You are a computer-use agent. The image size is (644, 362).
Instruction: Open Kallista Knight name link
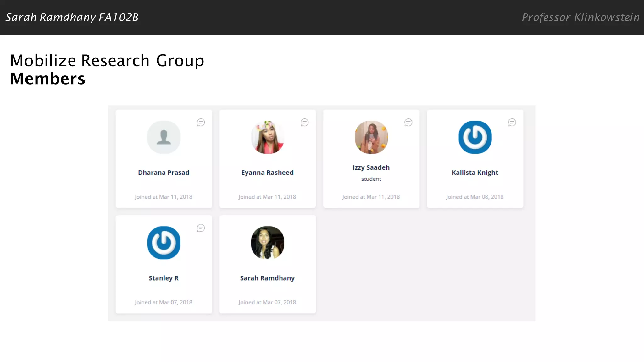click(475, 173)
